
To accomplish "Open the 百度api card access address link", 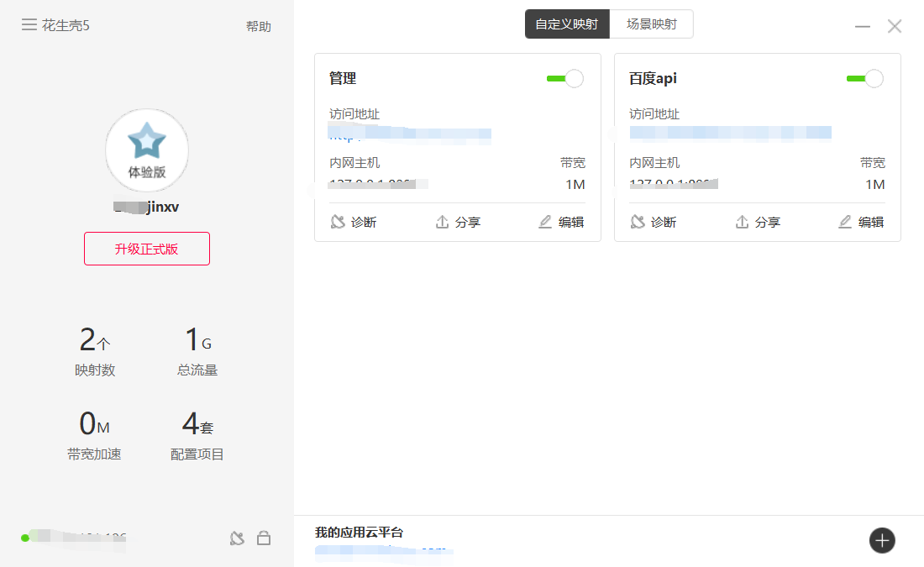I will 730,134.
